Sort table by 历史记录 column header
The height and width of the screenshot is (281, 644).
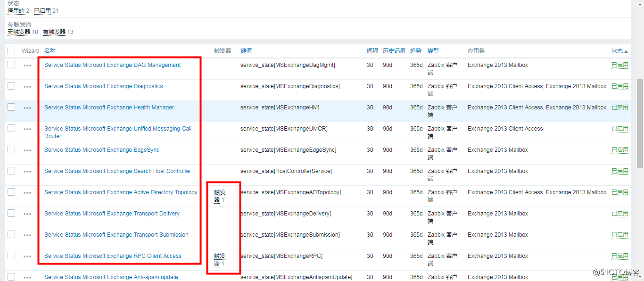pos(394,51)
